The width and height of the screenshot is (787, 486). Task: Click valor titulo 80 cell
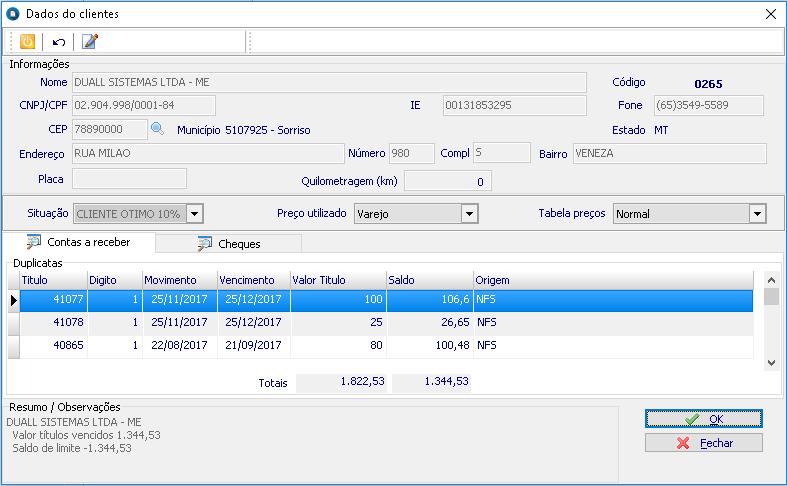(x=338, y=346)
